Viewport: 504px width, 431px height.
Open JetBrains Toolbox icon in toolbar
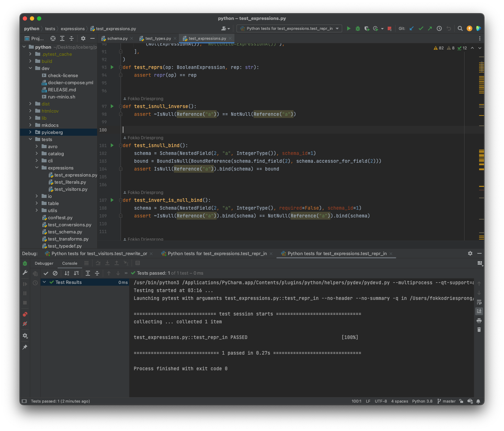tap(478, 28)
